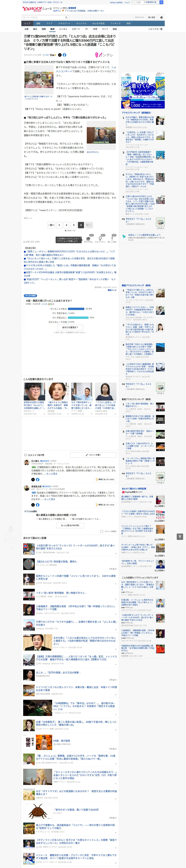Click 記事に関する報告 report icon link
The image size is (186, 868).
coord(32,242)
